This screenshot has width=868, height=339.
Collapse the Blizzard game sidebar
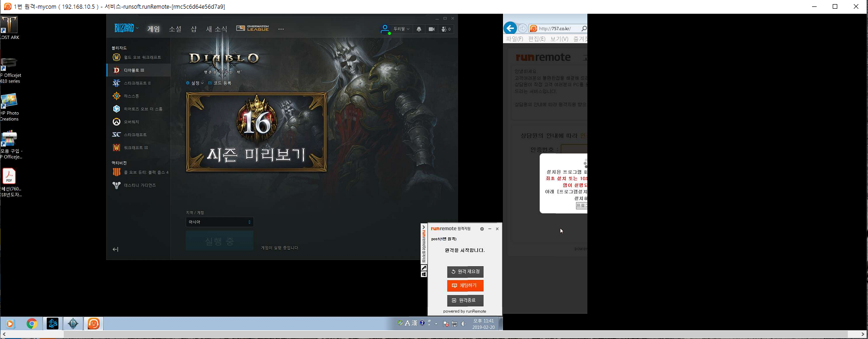click(116, 249)
